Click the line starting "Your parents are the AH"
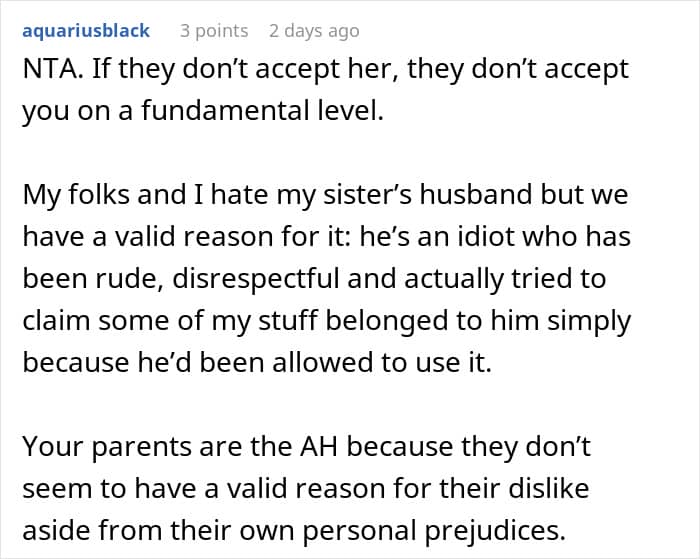The width and height of the screenshot is (700, 559). (x=307, y=446)
